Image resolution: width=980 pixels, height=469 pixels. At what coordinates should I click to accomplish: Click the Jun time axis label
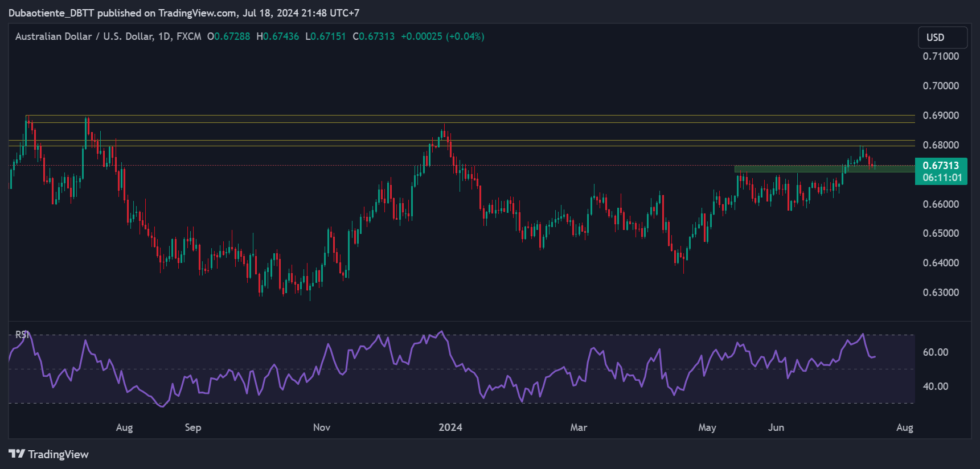point(776,427)
